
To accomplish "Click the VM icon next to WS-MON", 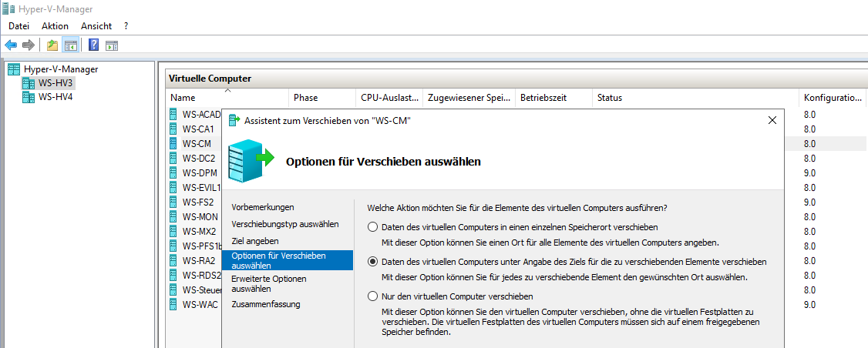I will click(173, 216).
